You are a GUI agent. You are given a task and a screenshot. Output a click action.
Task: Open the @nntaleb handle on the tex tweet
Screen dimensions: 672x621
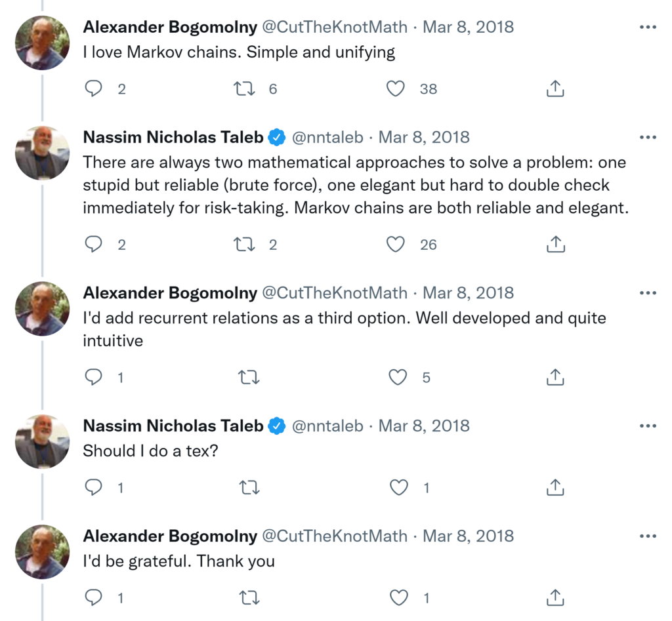[327, 426]
